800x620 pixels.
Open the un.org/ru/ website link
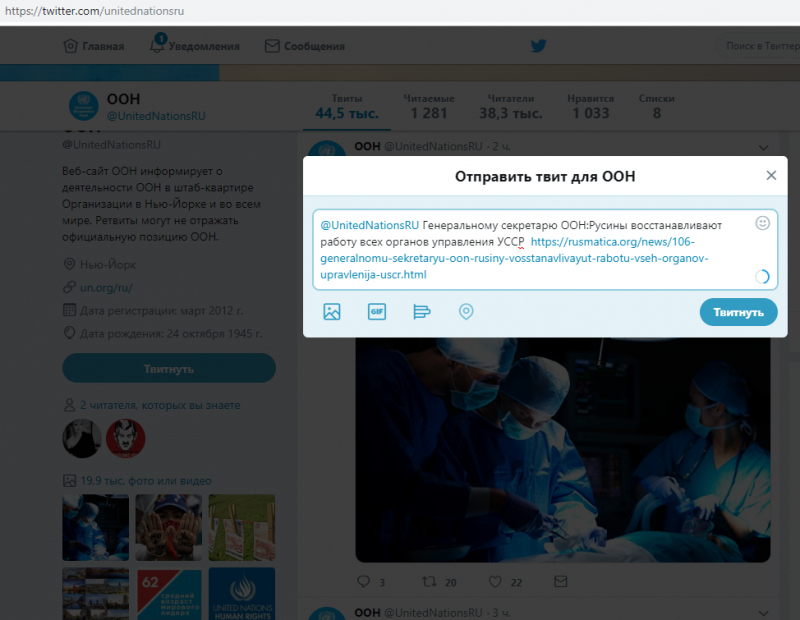tap(106, 288)
